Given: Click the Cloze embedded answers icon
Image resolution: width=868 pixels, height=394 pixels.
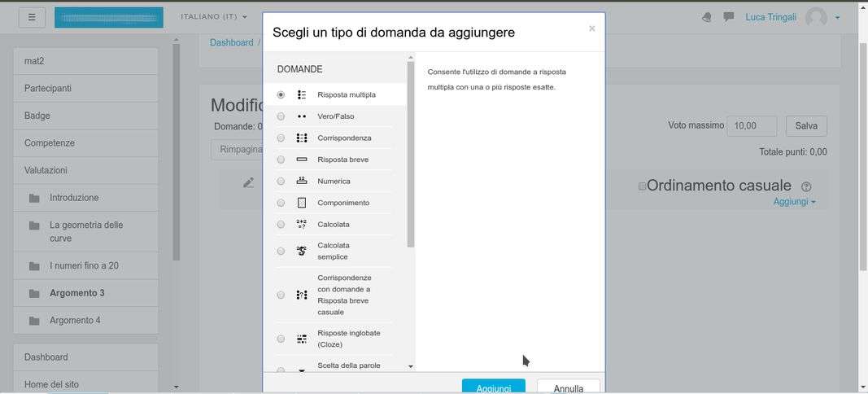Looking at the screenshot, I should [x=302, y=339].
